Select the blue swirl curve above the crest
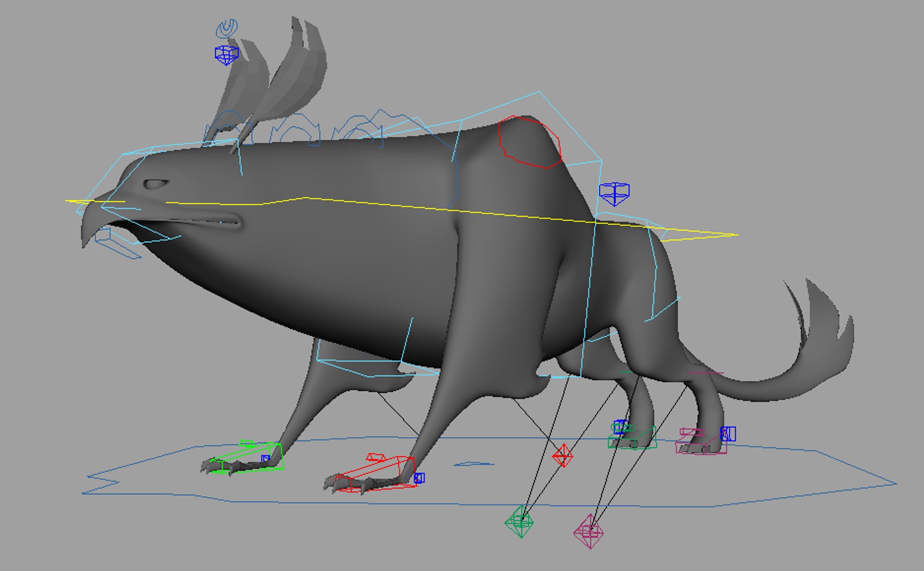924x571 pixels. (x=227, y=28)
